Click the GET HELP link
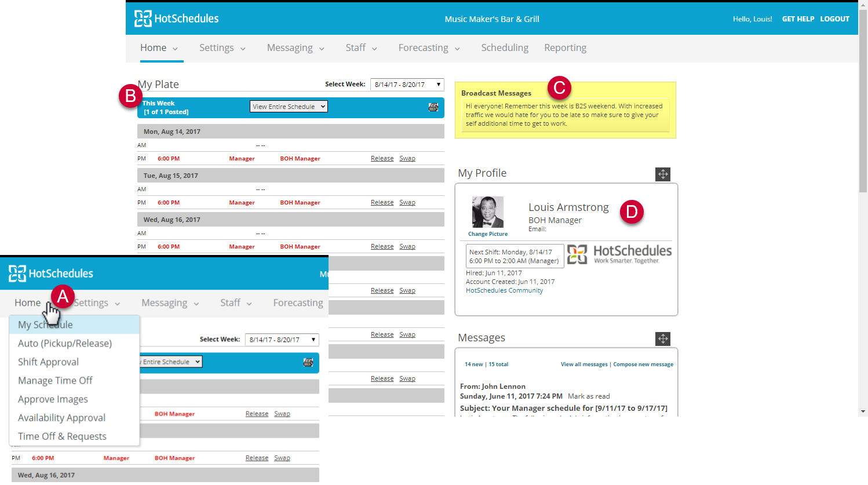Screen dimensions: 868x485 [x=798, y=19]
